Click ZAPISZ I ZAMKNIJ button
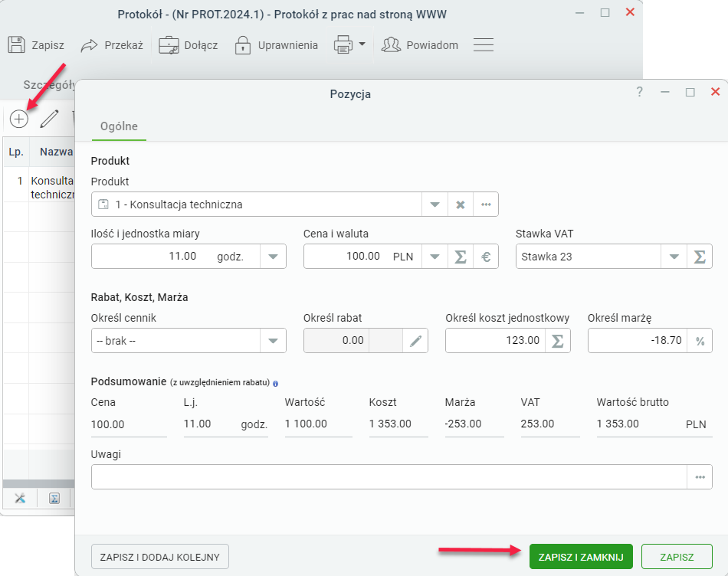The image size is (728, 576). 581,557
